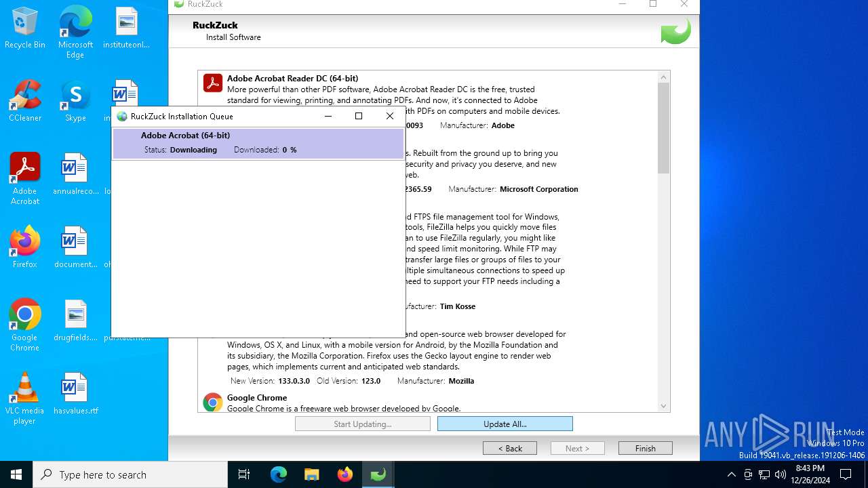Image resolution: width=868 pixels, height=488 pixels.
Task: Open the Google Chrome desktop shortcut
Action: click(x=25, y=325)
